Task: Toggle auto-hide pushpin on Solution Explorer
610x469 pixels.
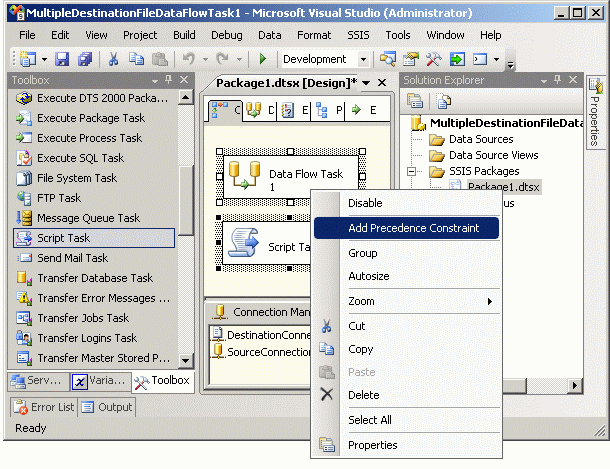Action: click(x=557, y=80)
